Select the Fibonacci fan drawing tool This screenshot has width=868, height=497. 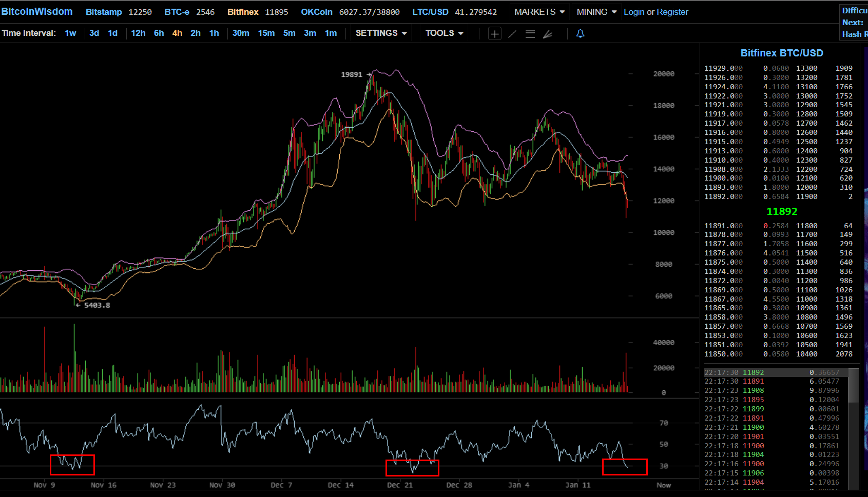pyautogui.click(x=548, y=34)
